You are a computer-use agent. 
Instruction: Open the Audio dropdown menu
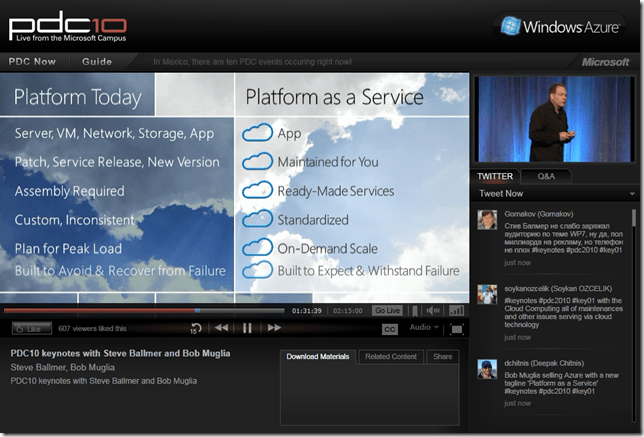pyautogui.click(x=423, y=328)
